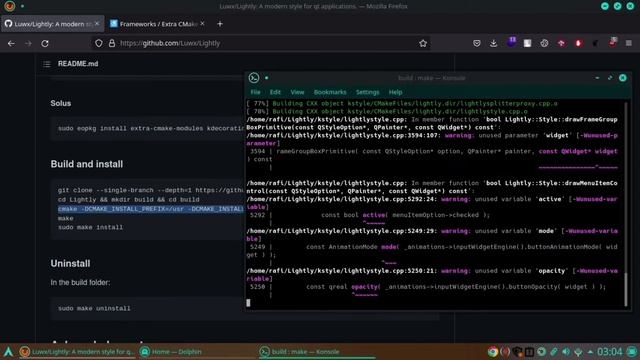Click the Konsole titlebar terminal icon
This screenshot has height=360, width=640.
tap(254, 78)
